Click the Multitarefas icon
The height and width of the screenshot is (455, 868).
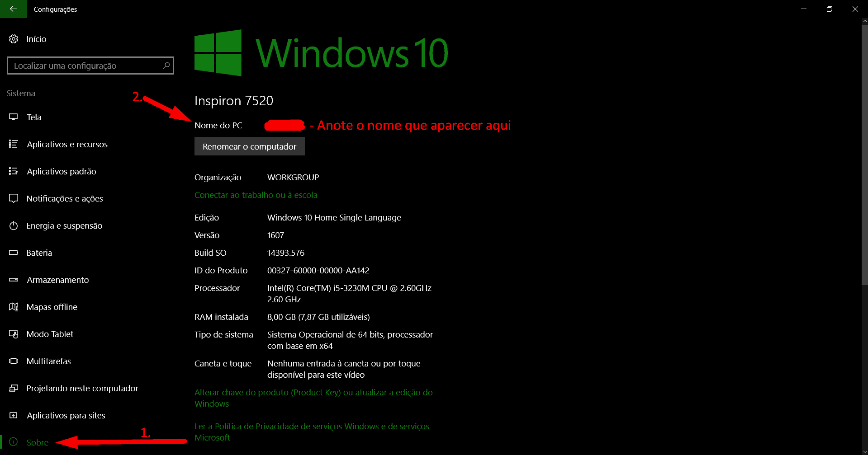tap(14, 361)
